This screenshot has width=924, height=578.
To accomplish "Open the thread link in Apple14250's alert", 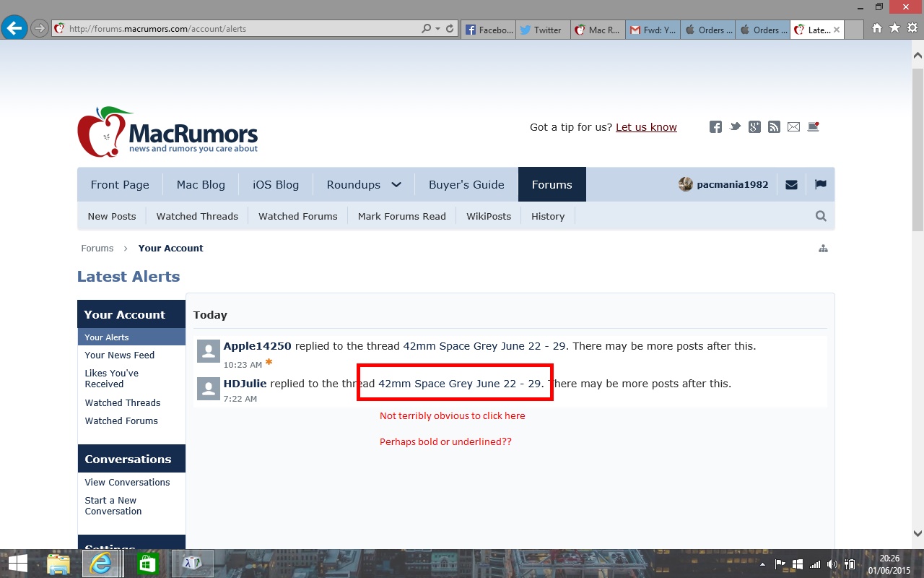I will [x=486, y=346].
